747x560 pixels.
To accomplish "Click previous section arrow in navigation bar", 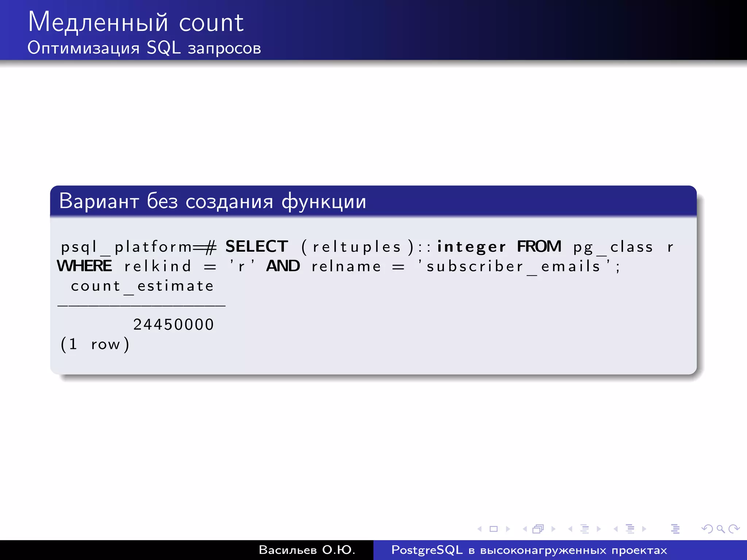I will tap(616, 529).
